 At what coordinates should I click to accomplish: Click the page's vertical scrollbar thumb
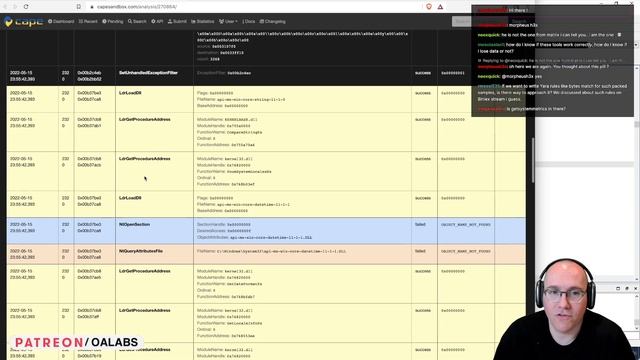click(x=533, y=160)
